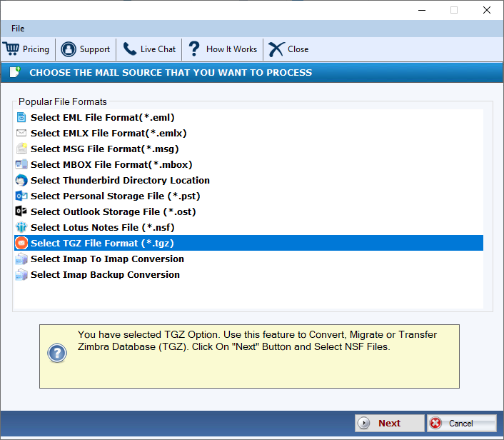This screenshot has height=440, width=504.
Task: Click the EML file format icon
Action: click(x=21, y=117)
